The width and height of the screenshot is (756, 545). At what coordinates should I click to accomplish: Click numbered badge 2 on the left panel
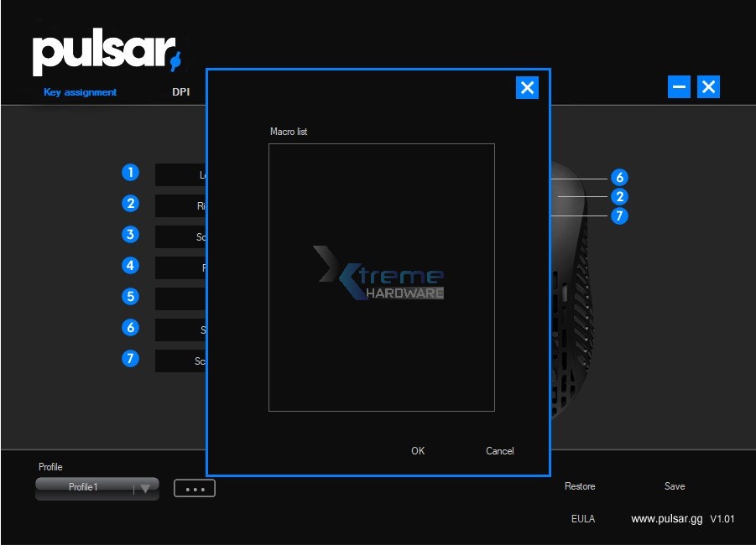(x=130, y=203)
